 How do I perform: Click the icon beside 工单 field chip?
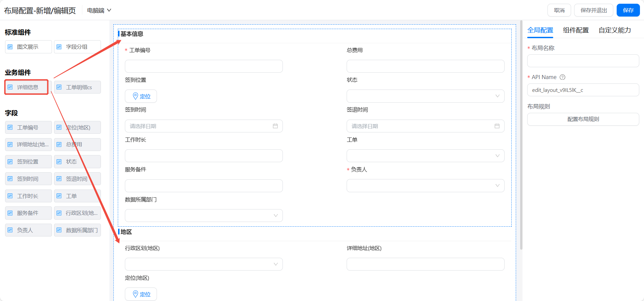(x=59, y=196)
